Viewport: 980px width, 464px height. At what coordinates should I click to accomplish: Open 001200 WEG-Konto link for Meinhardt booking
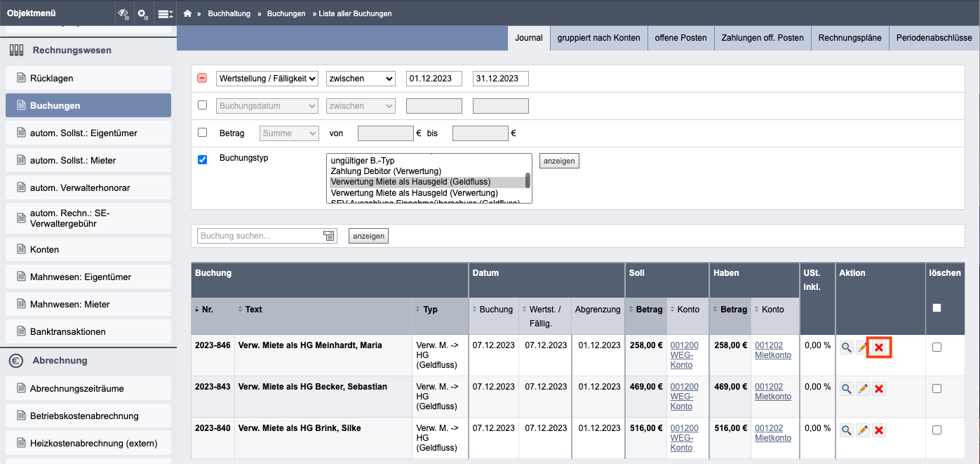coord(684,355)
